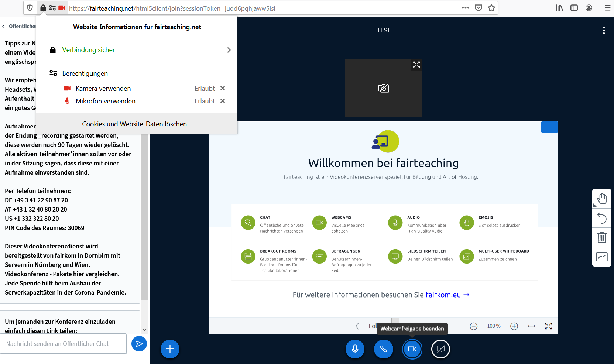Remove the Mikrofon verwenden permission
This screenshot has height=364, width=614.
[223, 101]
